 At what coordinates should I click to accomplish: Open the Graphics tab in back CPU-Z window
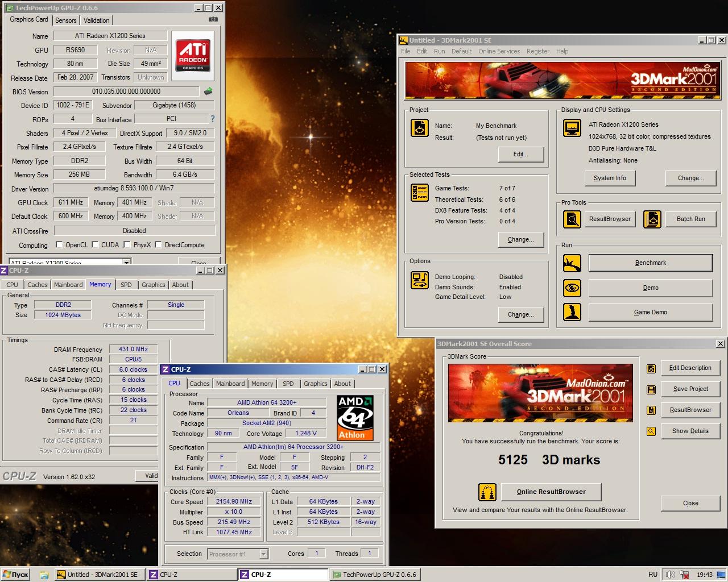[154, 285]
